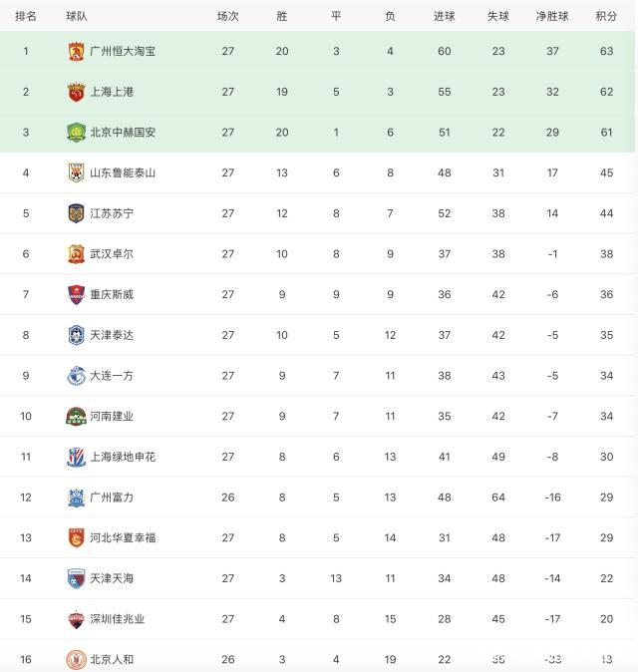The image size is (638, 672).
Task: Select the 北京人和 row at bottom
Action: [319, 659]
